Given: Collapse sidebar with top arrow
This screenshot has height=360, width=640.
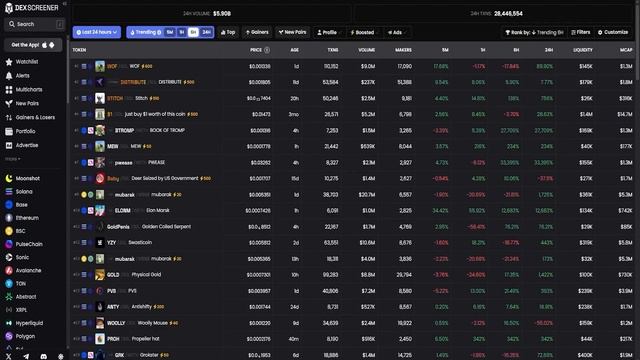Looking at the screenshot, I should (x=64, y=3).
